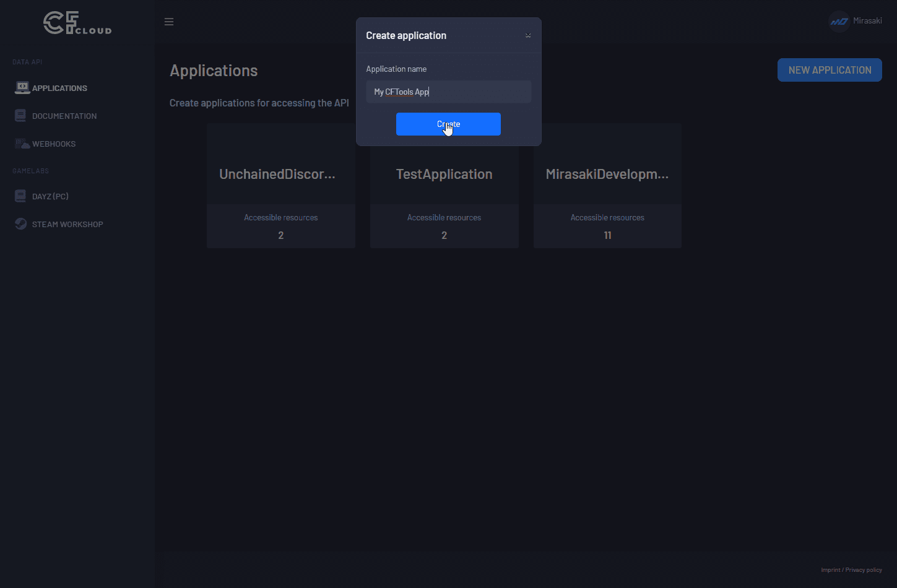This screenshot has height=588, width=897.
Task: Click the Webhooks cloud icon
Action: point(22,144)
